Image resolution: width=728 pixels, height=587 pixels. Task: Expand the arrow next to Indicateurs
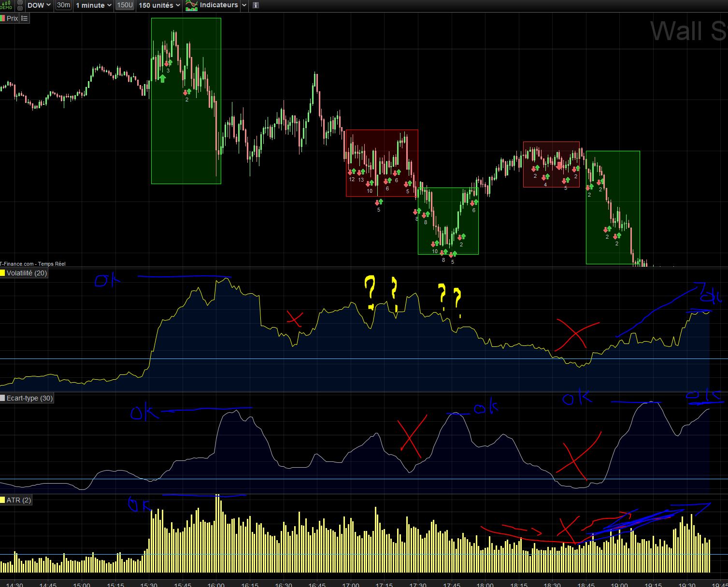(244, 5)
